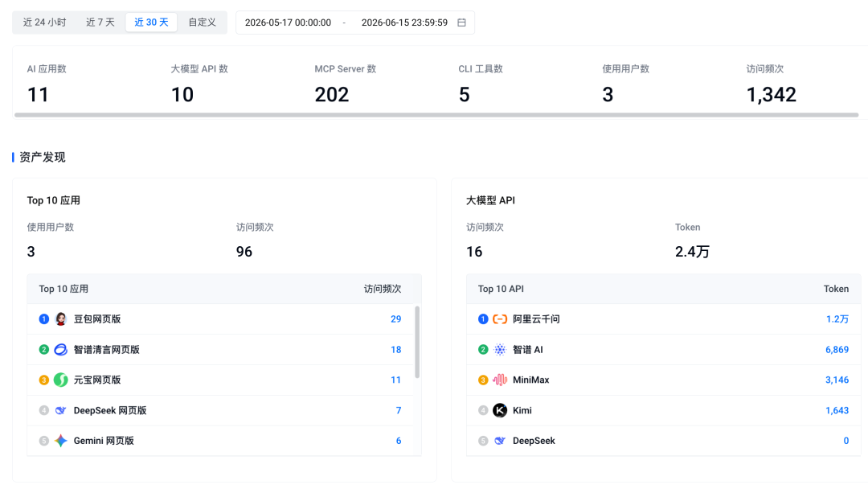Open 豆包网页版 visit count 29
The width and height of the screenshot is (868, 489).
[x=395, y=319]
